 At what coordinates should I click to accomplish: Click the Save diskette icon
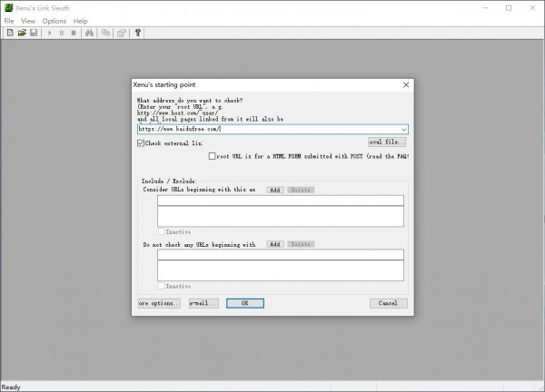(34, 33)
